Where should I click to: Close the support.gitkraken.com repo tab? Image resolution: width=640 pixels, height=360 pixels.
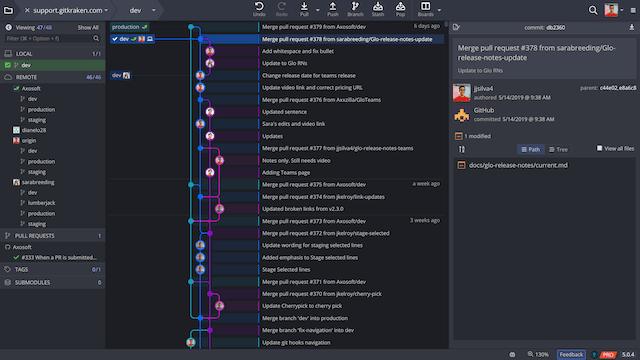click(27, 10)
